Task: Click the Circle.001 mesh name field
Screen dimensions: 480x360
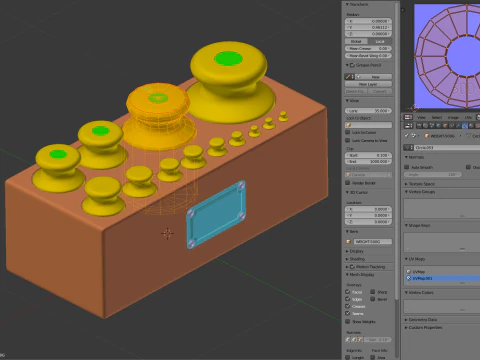Action: coord(447,147)
